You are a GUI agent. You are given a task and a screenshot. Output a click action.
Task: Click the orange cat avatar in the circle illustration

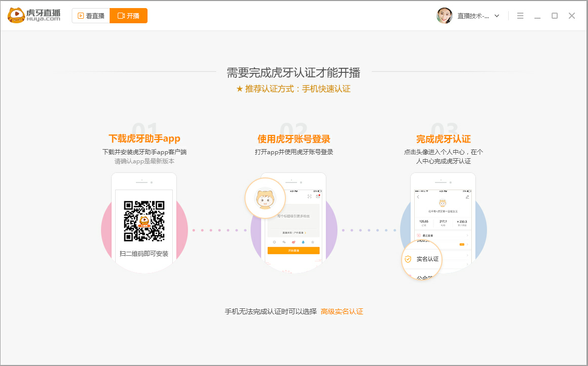[265, 200]
